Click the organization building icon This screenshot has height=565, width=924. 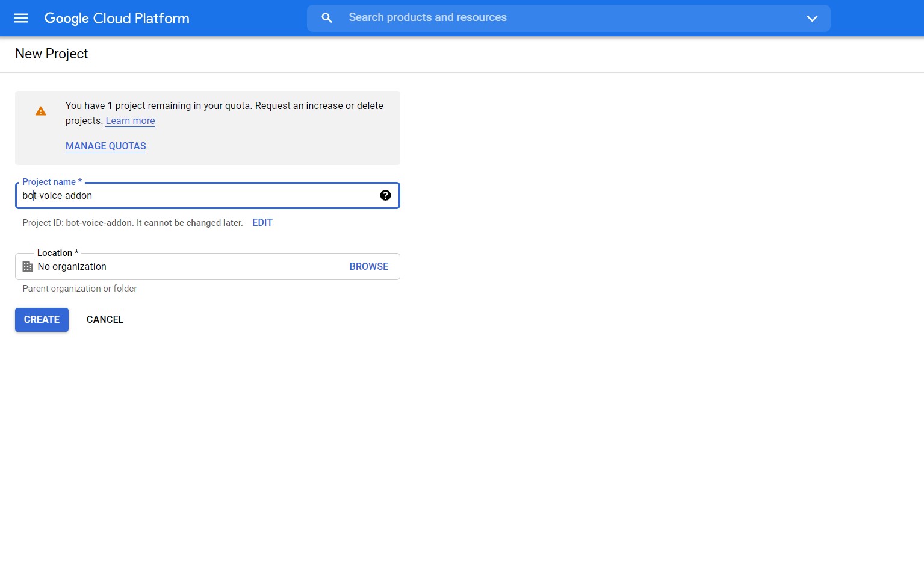[x=28, y=267]
